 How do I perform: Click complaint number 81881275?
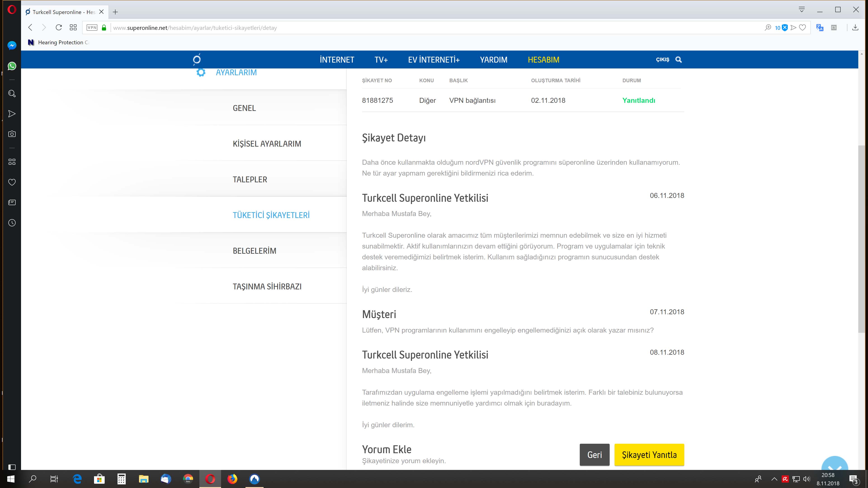coord(377,100)
